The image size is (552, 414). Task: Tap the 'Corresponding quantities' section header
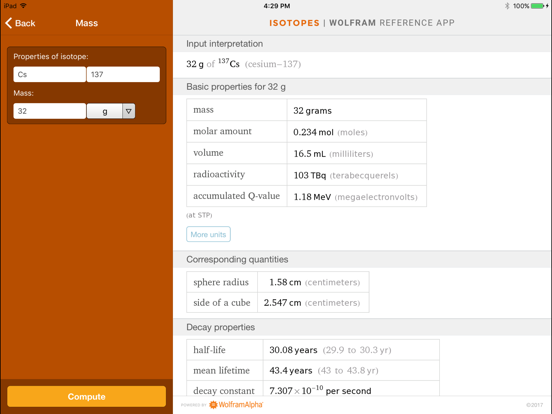click(x=237, y=259)
